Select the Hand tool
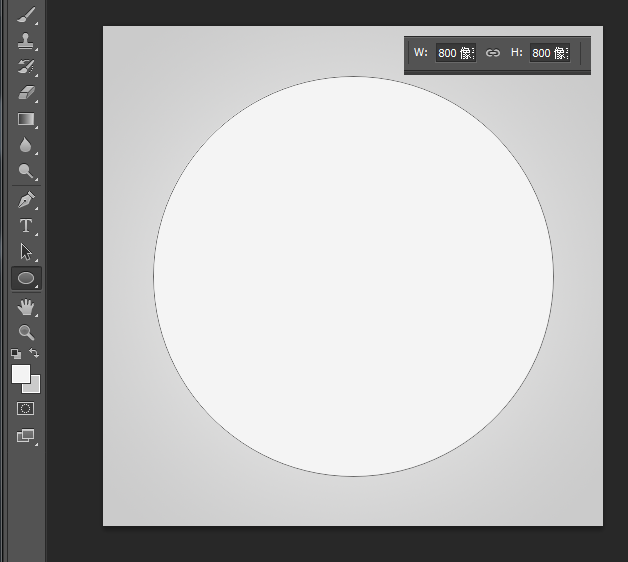 (26, 307)
